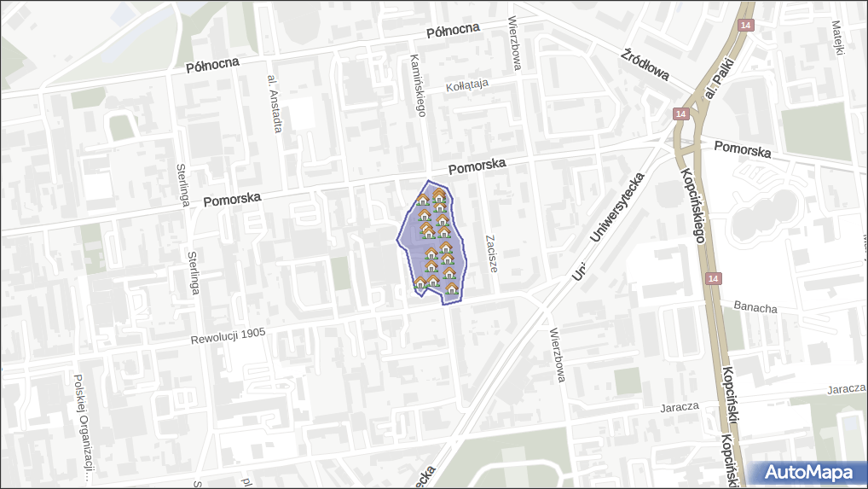Click route 14 shield near Źródłowa street

click(x=680, y=114)
